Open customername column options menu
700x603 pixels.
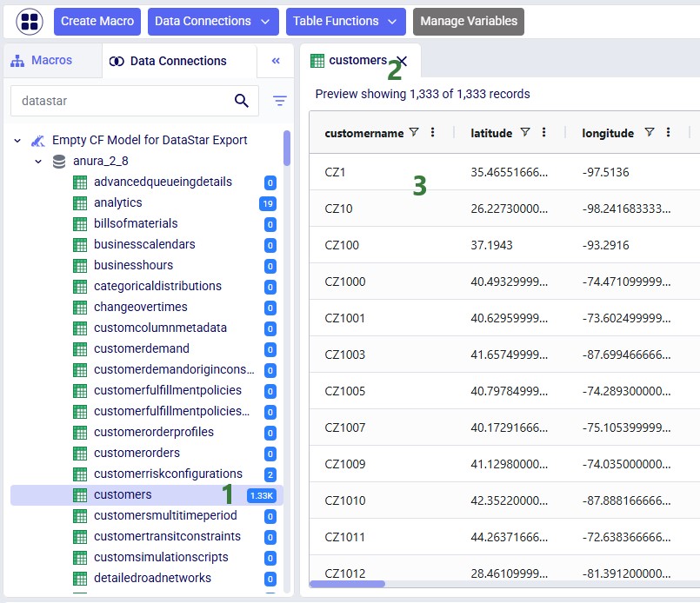pyautogui.click(x=432, y=132)
